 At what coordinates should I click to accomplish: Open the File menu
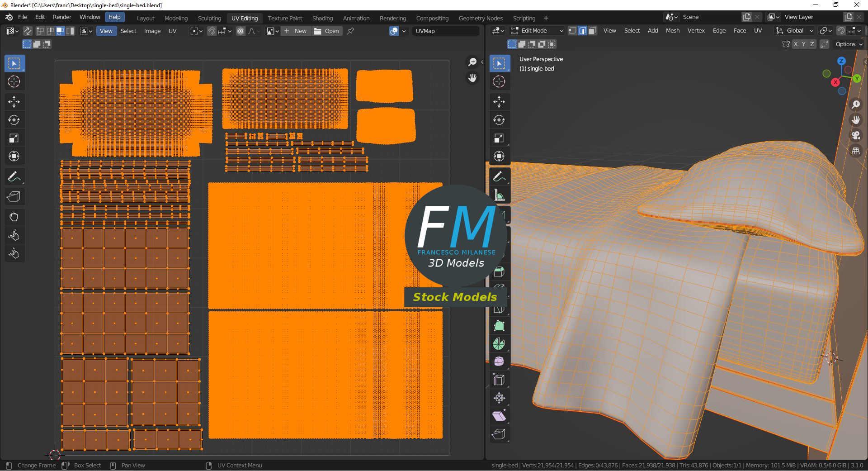(x=23, y=17)
